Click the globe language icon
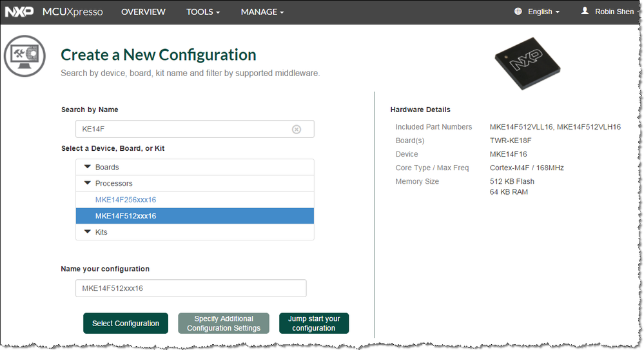644x350 pixels. (518, 12)
